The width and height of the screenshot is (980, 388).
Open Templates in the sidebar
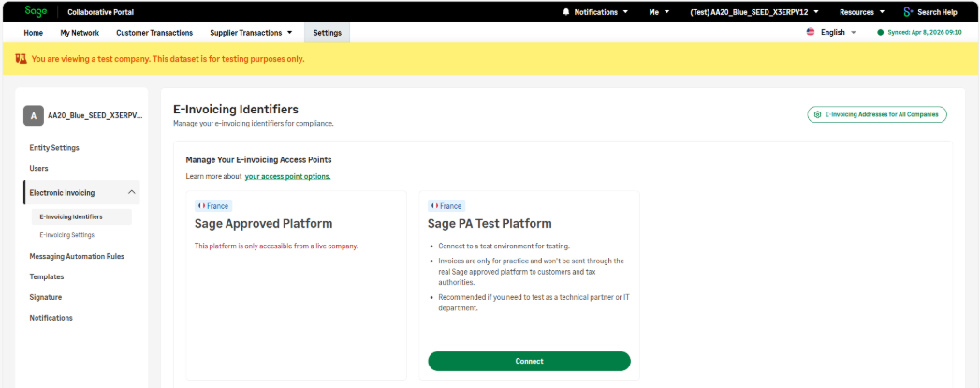(47, 276)
